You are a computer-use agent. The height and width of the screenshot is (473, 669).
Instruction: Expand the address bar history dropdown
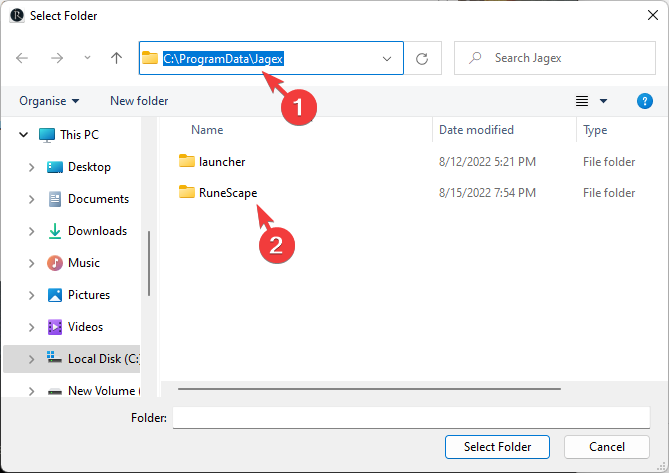pos(387,58)
